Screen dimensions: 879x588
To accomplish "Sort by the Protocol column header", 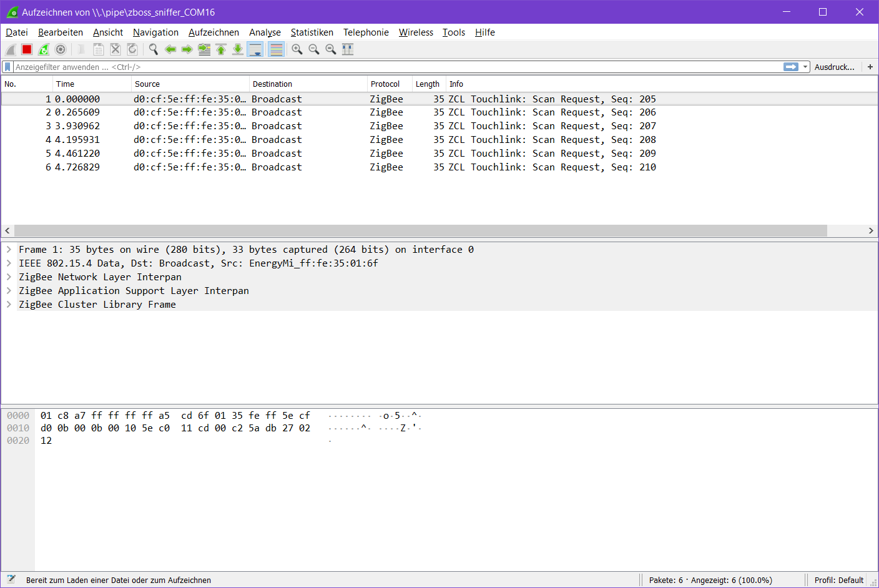I will 390,84.
